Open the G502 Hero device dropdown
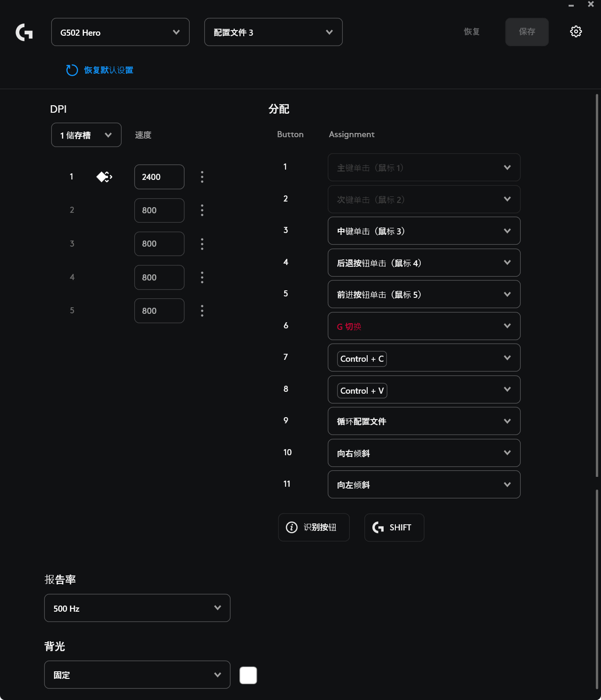Screen dimensions: 601x700 pos(120,32)
